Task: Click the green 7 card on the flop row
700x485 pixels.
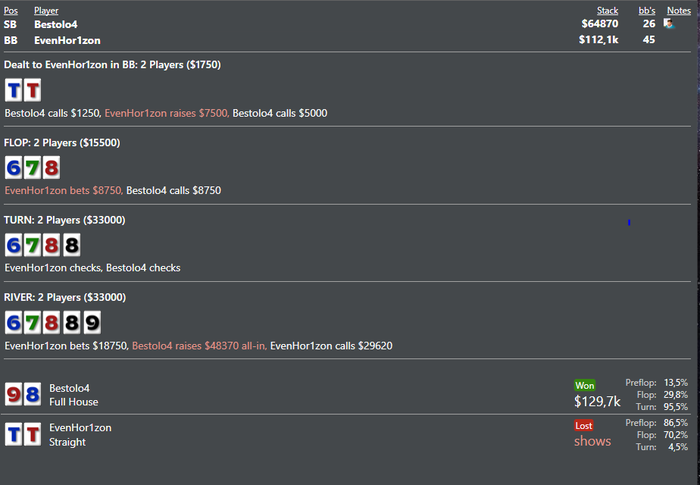Action: point(32,167)
